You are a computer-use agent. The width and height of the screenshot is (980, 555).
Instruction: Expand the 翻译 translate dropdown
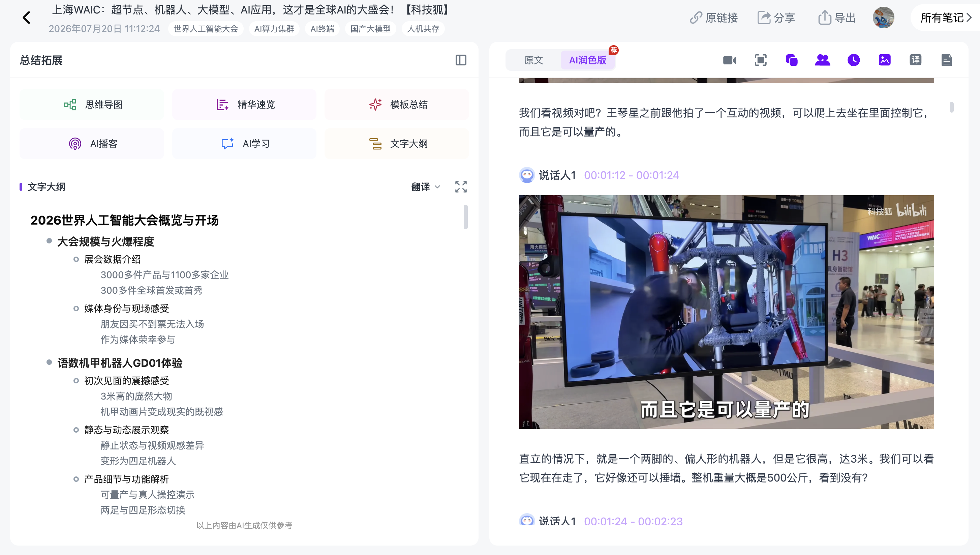point(425,187)
